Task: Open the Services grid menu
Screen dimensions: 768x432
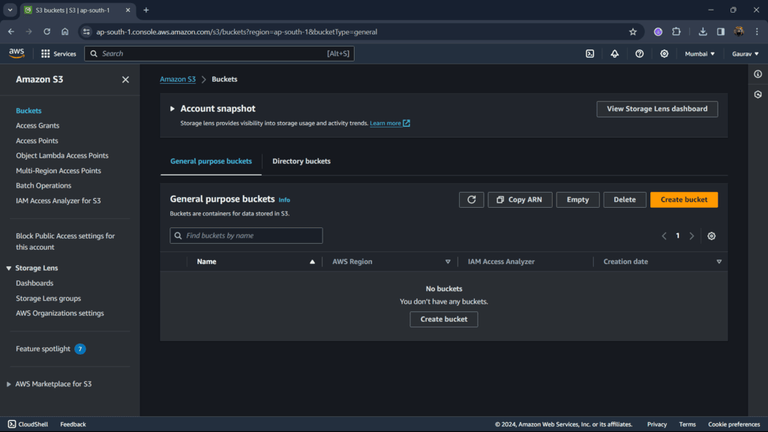Action: 58,54
